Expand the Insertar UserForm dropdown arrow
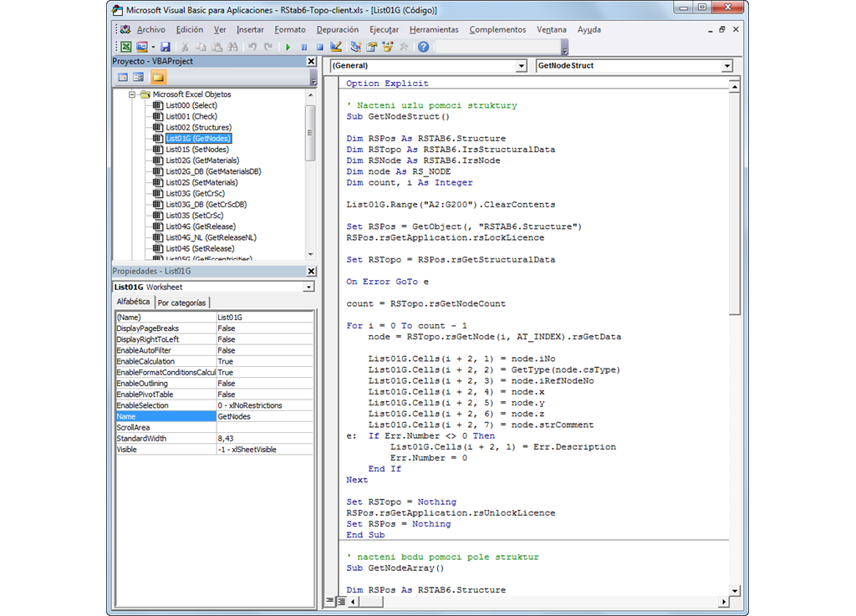856x616 pixels. tap(152, 47)
